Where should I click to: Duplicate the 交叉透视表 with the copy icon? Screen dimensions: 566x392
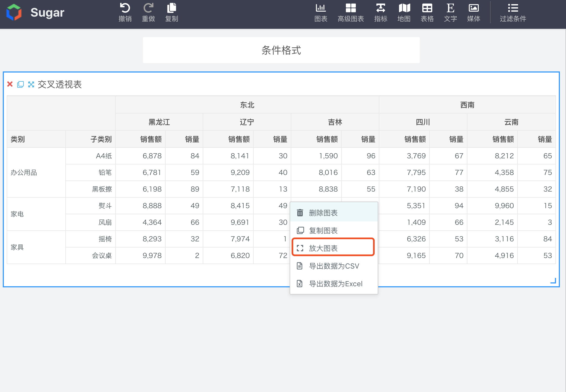pyautogui.click(x=20, y=84)
